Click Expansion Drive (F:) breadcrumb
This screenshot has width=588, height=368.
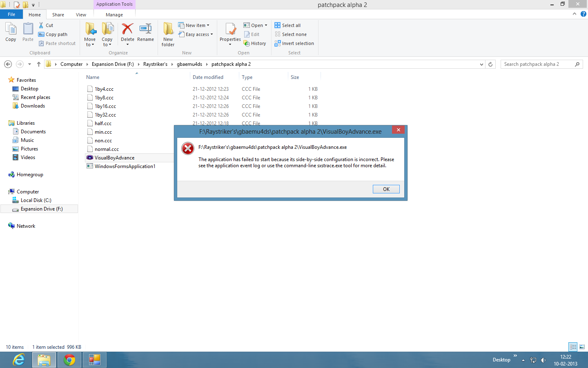click(113, 64)
